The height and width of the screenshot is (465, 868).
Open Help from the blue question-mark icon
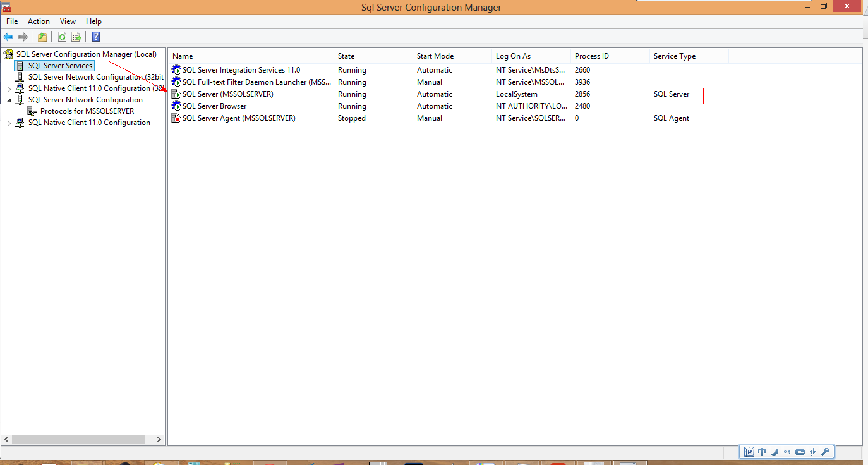(96, 37)
